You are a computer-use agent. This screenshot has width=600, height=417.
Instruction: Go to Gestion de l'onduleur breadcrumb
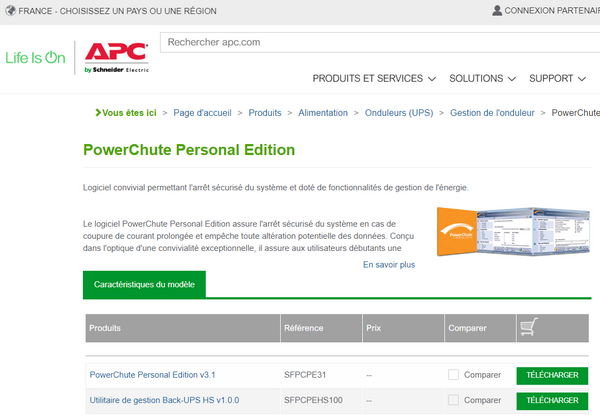point(492,113)
